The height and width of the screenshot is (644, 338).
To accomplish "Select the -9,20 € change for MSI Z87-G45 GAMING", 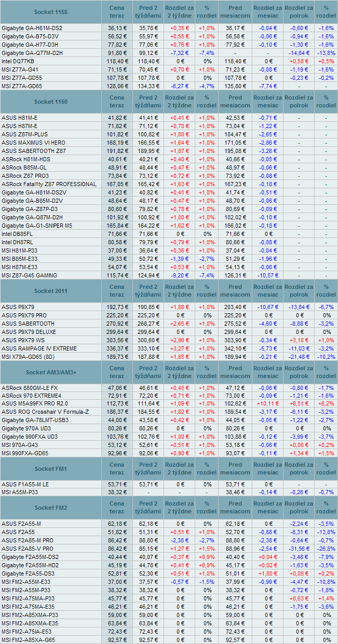I will [179, 275].
